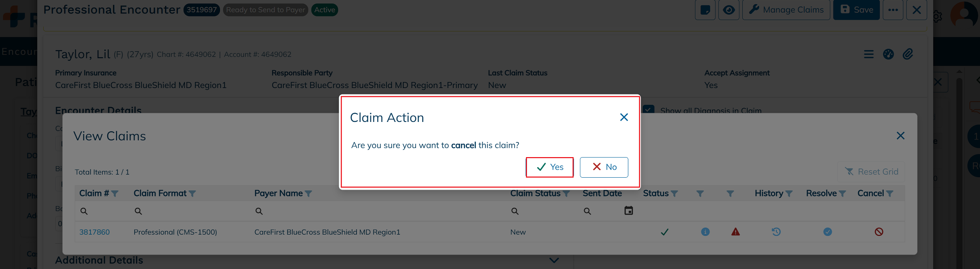Screen dimensions: 980x269
Task: Close the Claim Action dialog
Action: point(624,117)
